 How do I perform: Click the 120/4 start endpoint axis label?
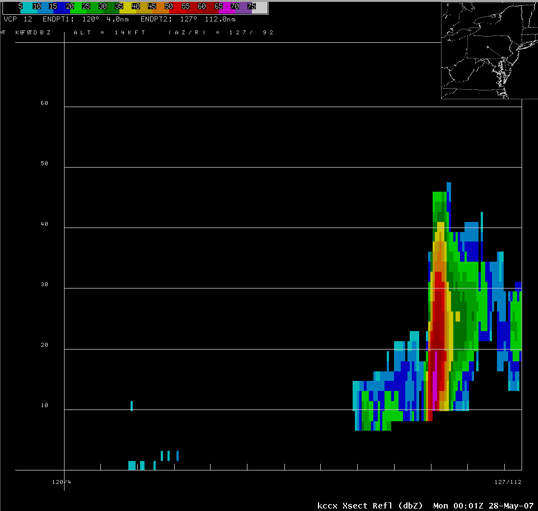click(61, 482)
